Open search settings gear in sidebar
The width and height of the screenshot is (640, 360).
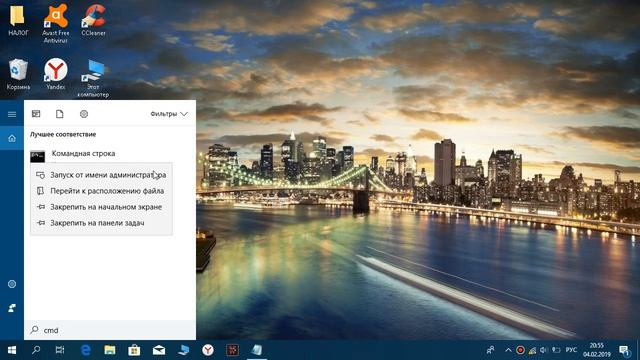click(x=12, y=284)
